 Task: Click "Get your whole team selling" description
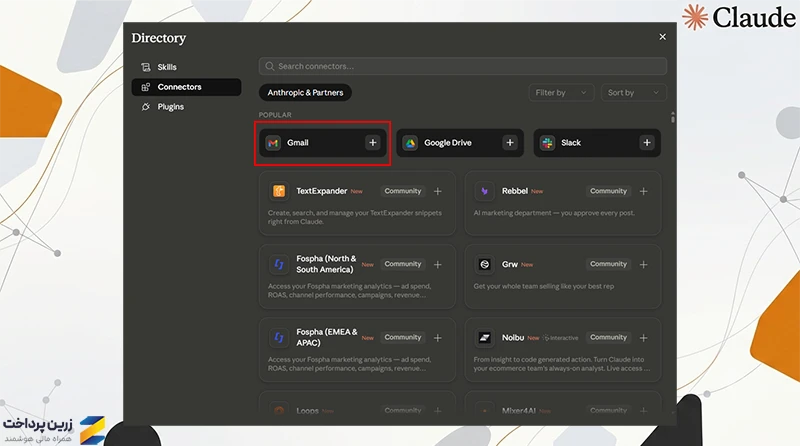[543, 286]
